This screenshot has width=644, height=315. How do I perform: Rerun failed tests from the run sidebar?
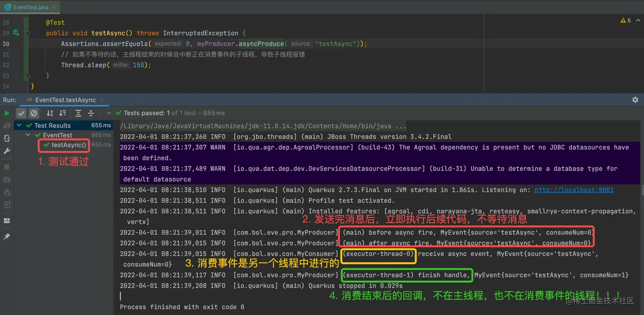pyautogui.click(x=7, y=126)
